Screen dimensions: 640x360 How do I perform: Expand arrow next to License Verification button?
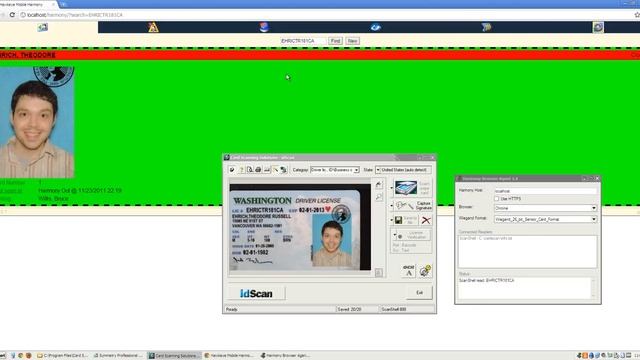[394, 235]
